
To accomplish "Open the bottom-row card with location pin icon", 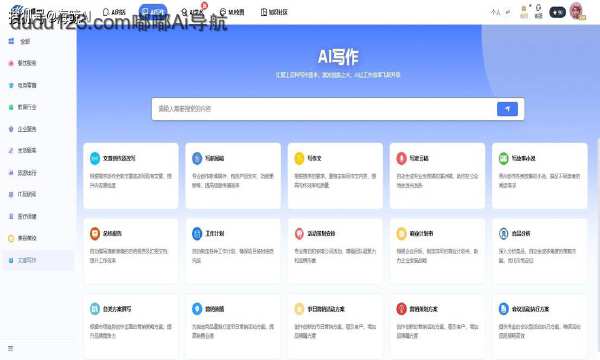I will coord(233,326).
